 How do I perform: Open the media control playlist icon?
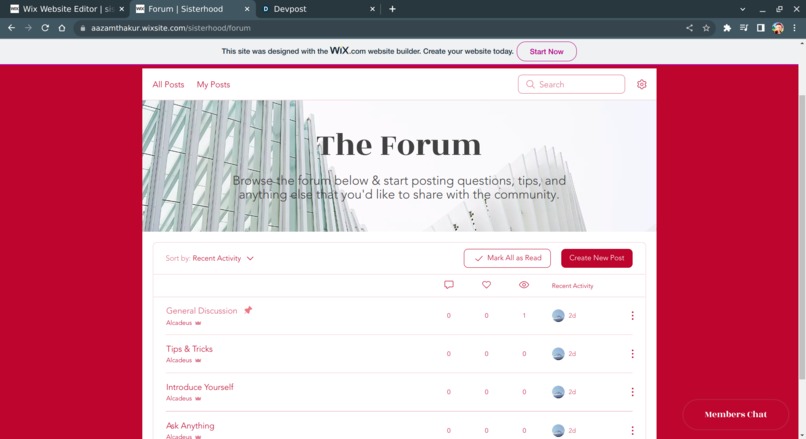(x=744, y=28)
